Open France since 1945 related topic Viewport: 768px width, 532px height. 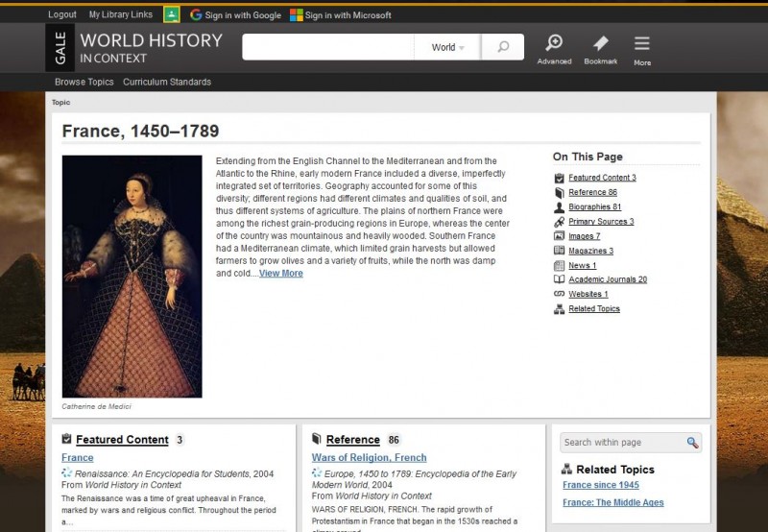pyautogui.click(x=601, y=485)
